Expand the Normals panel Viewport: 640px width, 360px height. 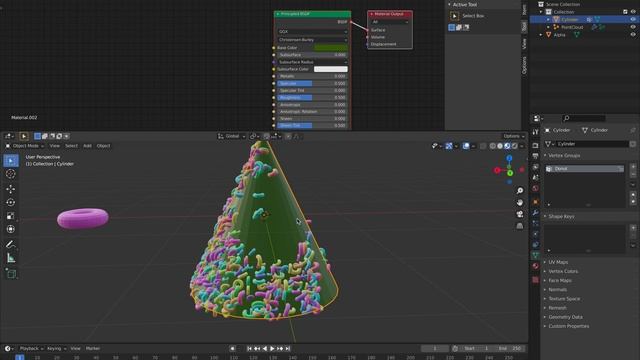tap(557, 289)
